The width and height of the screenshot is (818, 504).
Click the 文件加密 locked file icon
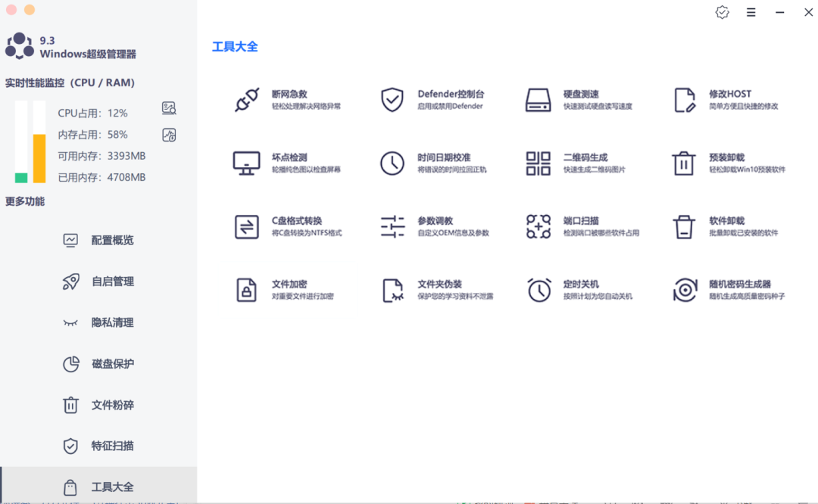click(246, 290)
